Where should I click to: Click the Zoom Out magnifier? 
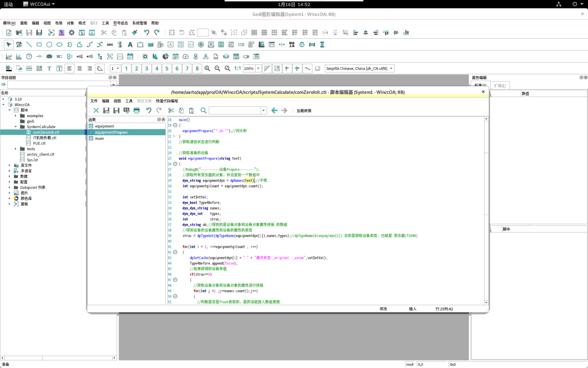217,68
